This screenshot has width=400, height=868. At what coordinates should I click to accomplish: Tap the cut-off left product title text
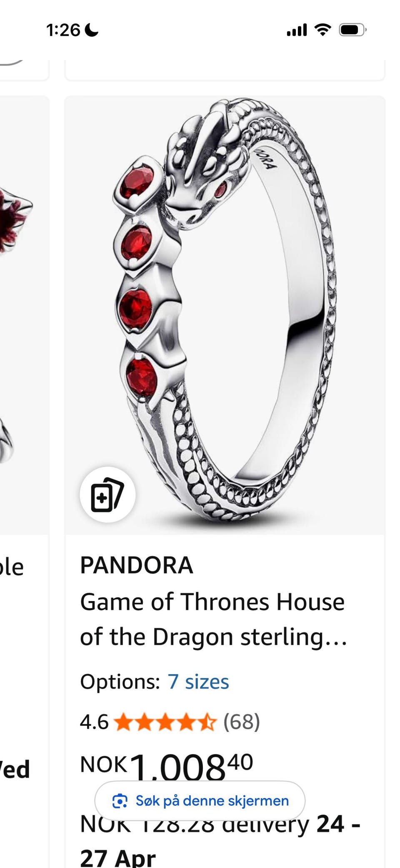pos(12,567)
